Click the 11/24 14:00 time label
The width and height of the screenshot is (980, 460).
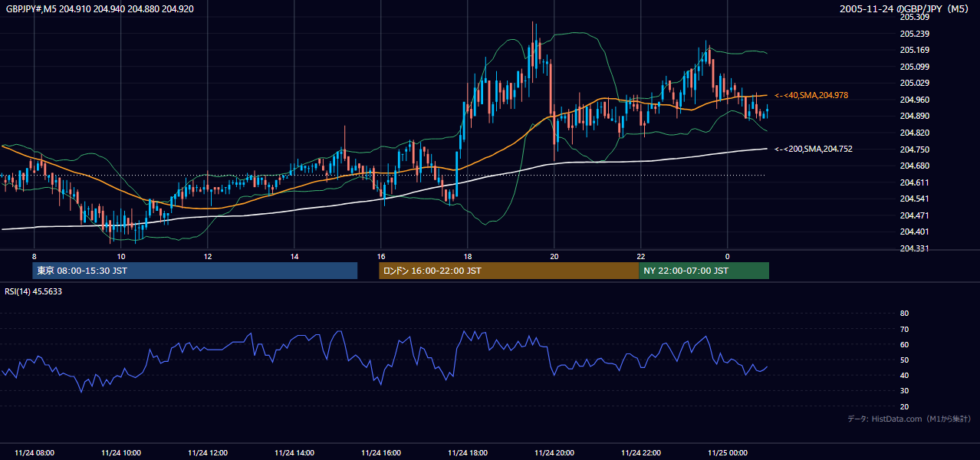pyautogui.click(x=294, y=452)
